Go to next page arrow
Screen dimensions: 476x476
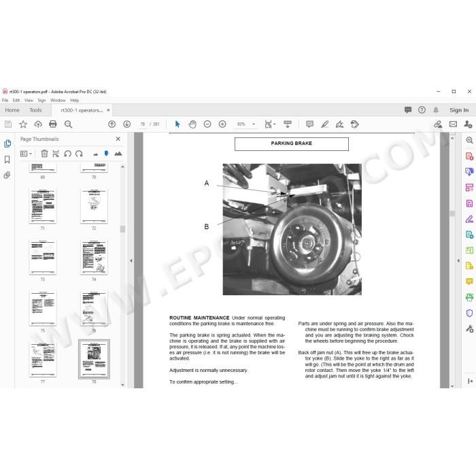(x=127, y=124)
